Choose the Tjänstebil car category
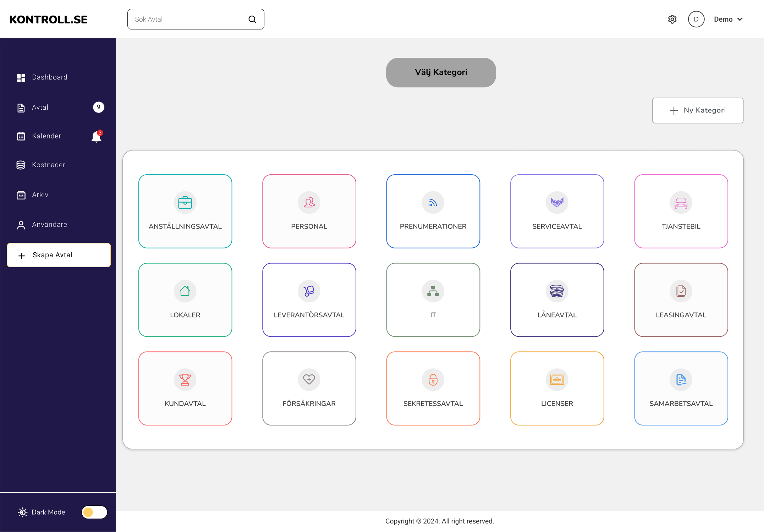The height and width of the screenshot is (532, 764). 681,211
